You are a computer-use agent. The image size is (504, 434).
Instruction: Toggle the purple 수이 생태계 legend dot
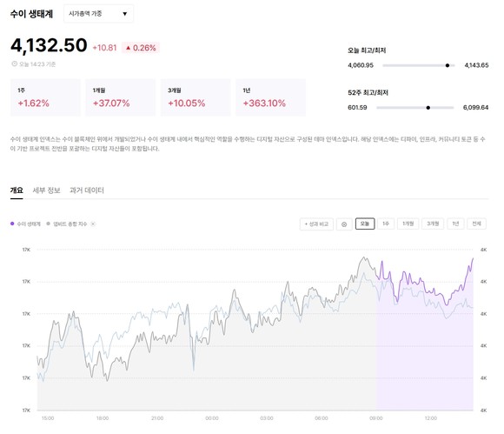pos(12,224)
